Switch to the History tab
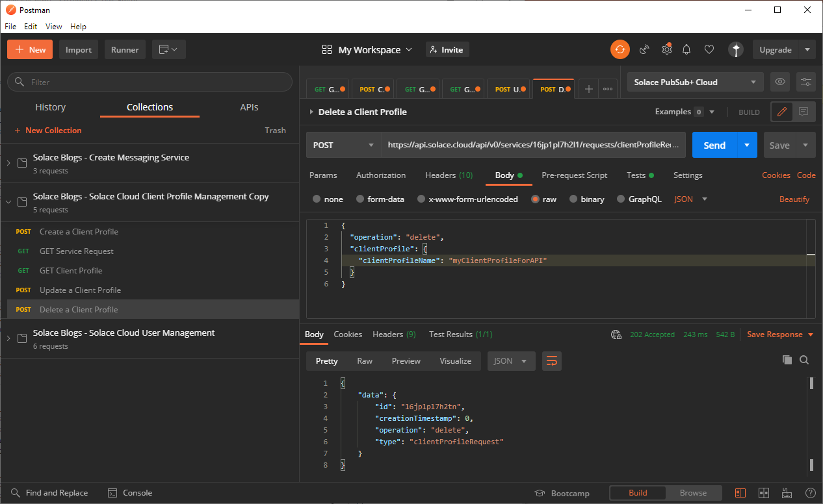The width and height of the screenshot is (823, 504). click(x=50, y=107)
